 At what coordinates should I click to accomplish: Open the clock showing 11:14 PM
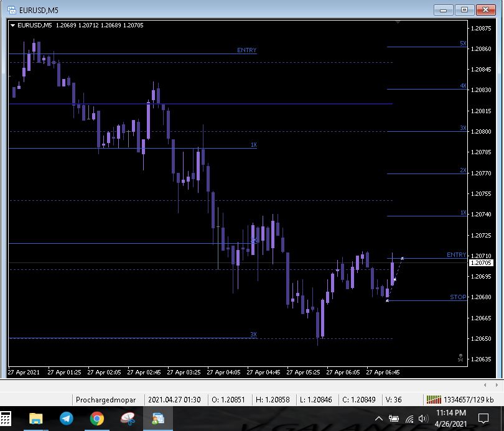pyautogui.click(x=450, y=413)
